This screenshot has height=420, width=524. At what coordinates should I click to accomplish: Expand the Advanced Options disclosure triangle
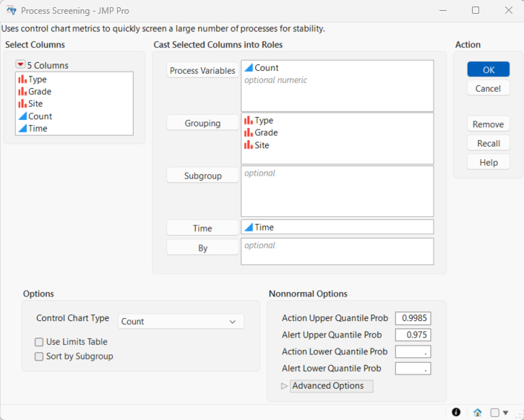(x=284, y=386)
